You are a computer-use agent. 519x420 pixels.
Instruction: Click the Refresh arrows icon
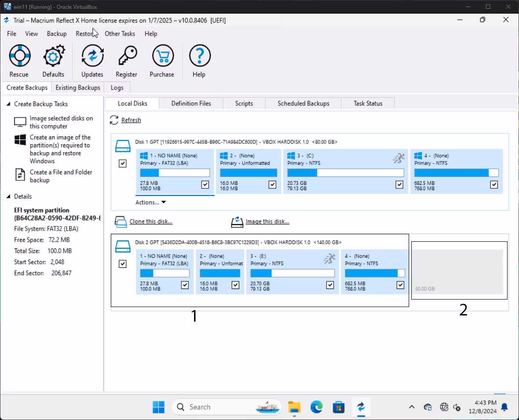[114, 120]
